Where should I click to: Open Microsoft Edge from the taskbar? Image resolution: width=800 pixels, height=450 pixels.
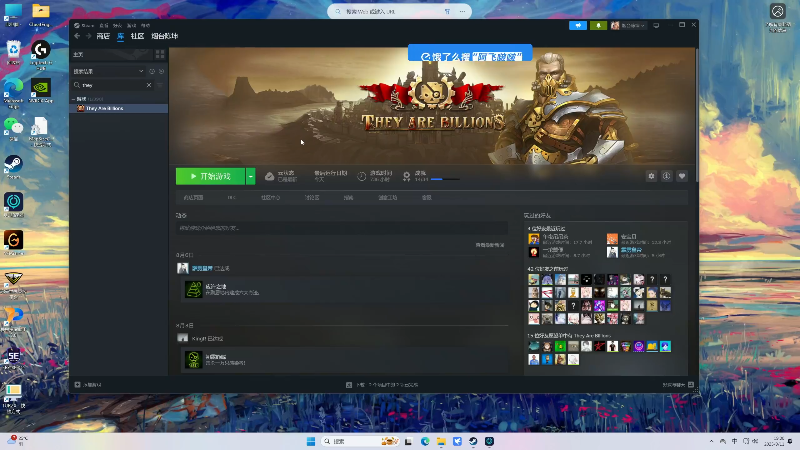point(425,441)
